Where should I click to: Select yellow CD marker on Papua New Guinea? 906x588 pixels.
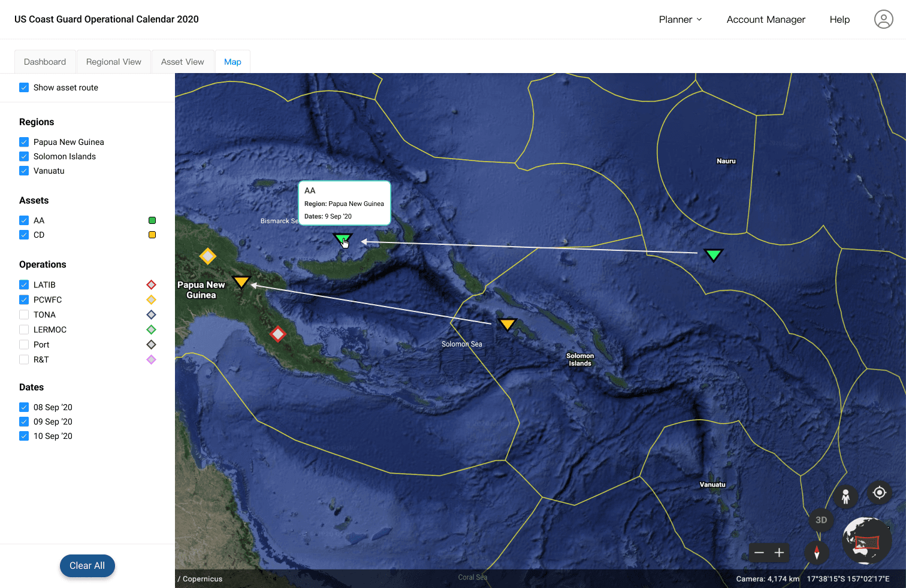(241, 281)
